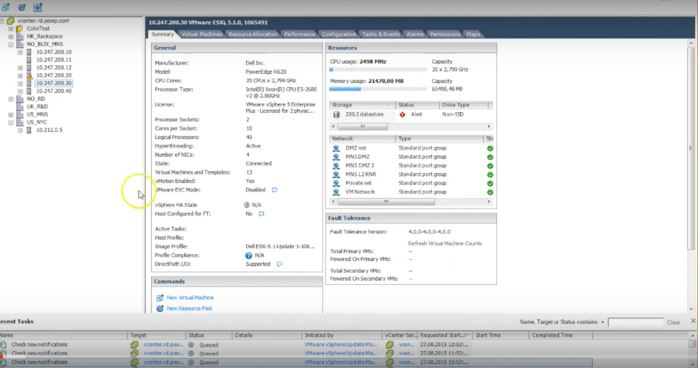Open the Alarms tab
698x368 pixels.
click(414, 34)
